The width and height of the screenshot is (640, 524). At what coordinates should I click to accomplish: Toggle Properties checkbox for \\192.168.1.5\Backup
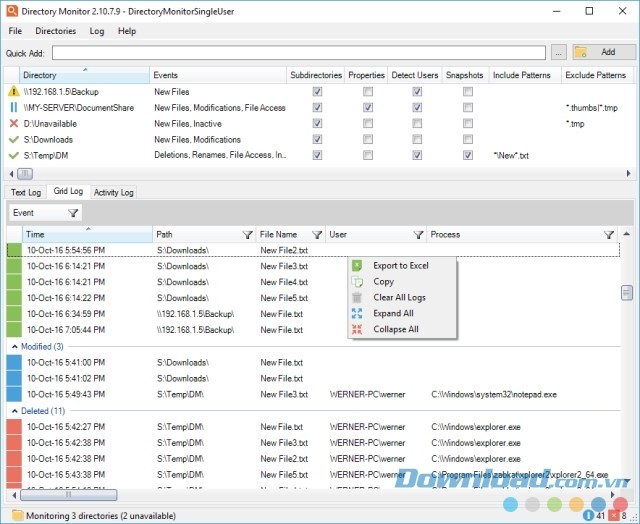click(x=368, y=91)
